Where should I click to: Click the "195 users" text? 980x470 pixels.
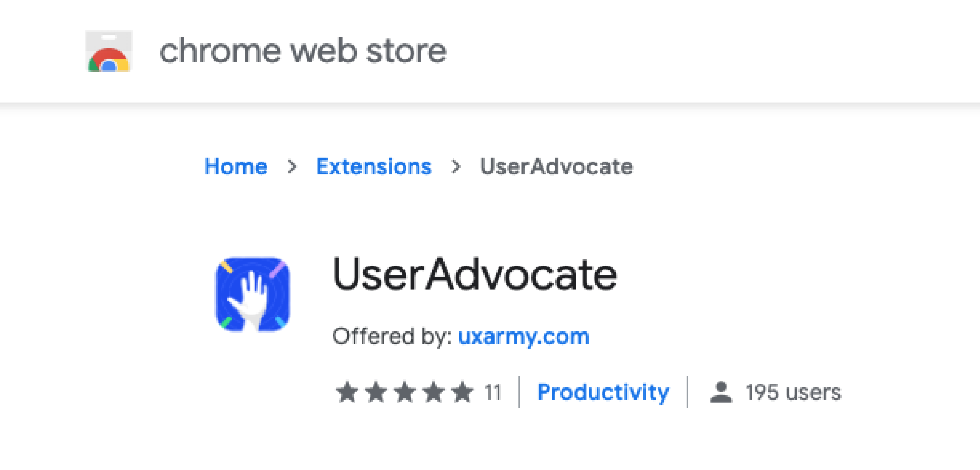[x=793, y=392]
